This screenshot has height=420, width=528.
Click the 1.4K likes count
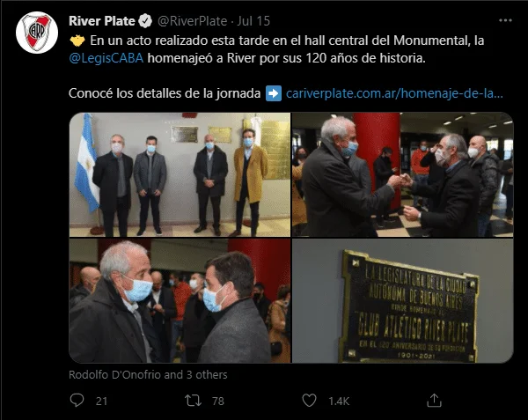coord(339,401)
